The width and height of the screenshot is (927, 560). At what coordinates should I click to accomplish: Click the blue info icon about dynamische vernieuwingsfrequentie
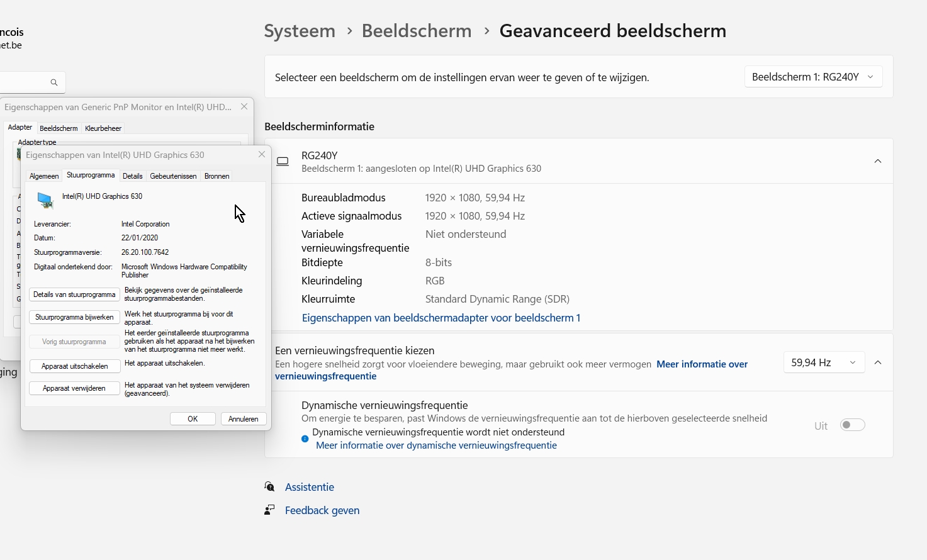pos(305,438)
